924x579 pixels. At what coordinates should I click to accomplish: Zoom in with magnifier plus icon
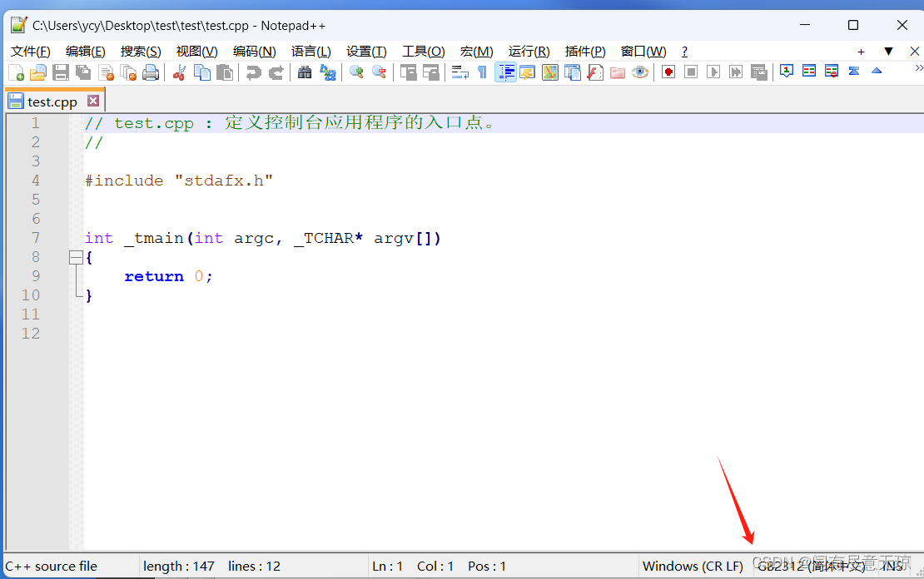356,72
